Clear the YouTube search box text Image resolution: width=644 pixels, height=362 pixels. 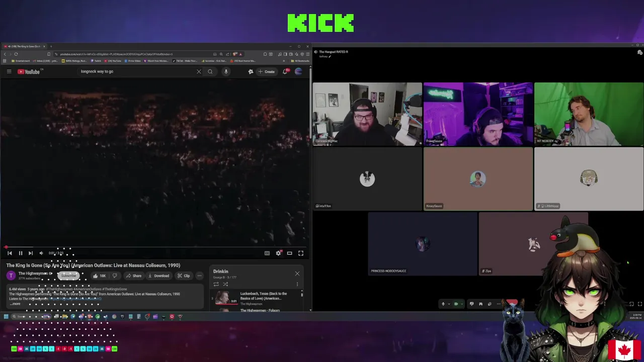click(x=199, y=71)
